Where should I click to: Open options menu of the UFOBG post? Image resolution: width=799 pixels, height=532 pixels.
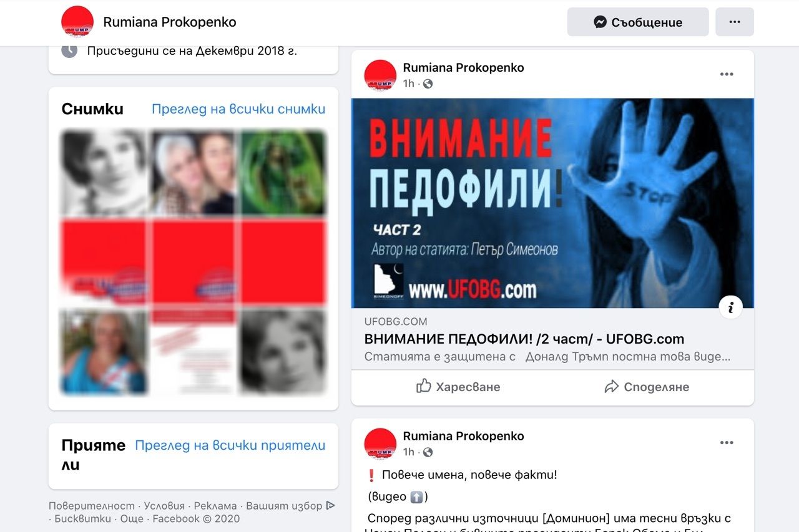pos(727,74)
